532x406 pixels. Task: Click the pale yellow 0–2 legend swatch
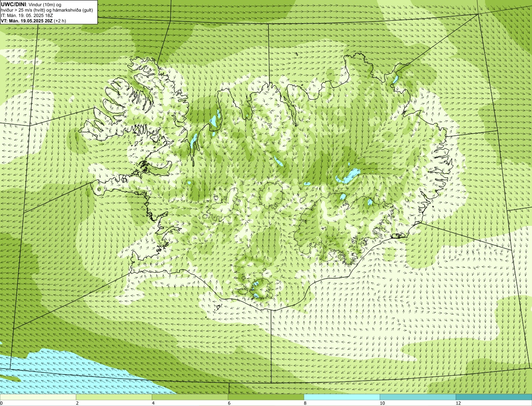click(x=38, y=397)
